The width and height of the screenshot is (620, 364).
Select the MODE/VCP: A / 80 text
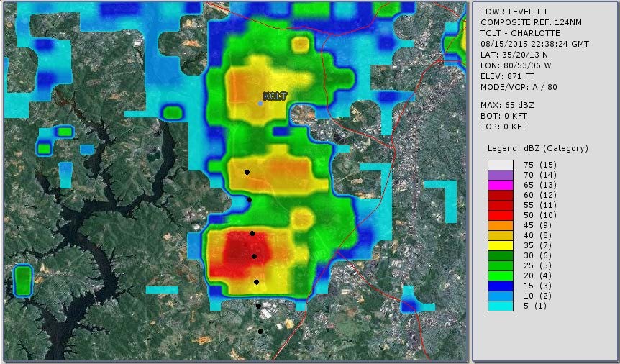[x=519, y=87]
